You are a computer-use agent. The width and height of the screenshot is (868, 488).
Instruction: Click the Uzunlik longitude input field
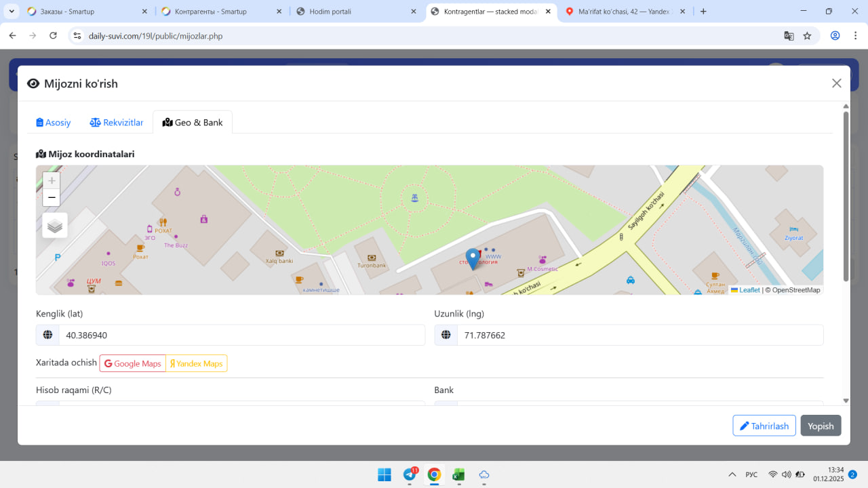639,335
